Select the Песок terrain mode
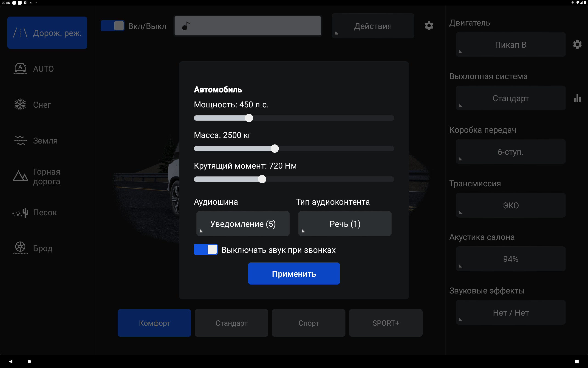 47,212
